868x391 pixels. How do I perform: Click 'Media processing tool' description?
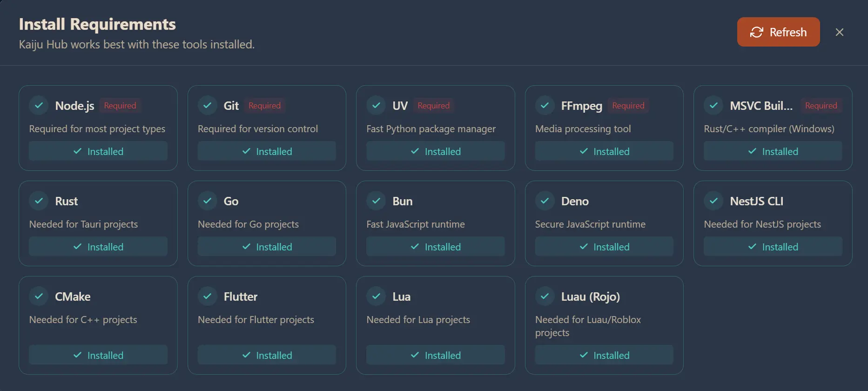pyautogui.click(x=583, y=129)
